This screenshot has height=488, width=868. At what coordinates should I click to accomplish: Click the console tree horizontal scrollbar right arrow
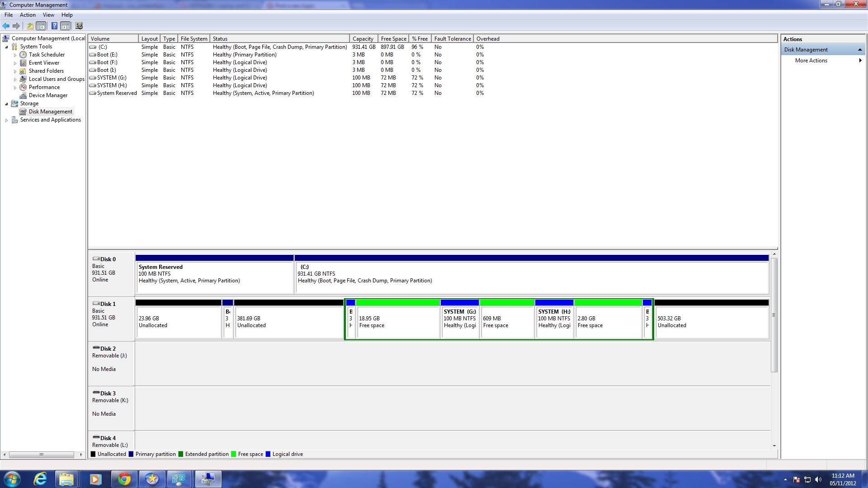81,455
